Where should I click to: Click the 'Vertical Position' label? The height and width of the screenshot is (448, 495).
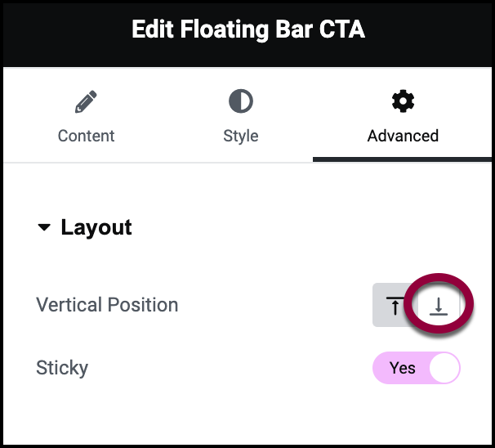tap(107, 305)
